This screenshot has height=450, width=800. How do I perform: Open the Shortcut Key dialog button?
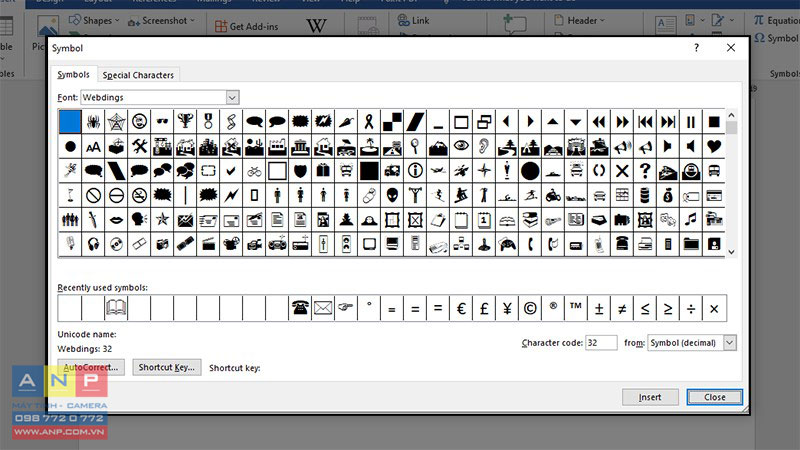click(x=167, y=367)
